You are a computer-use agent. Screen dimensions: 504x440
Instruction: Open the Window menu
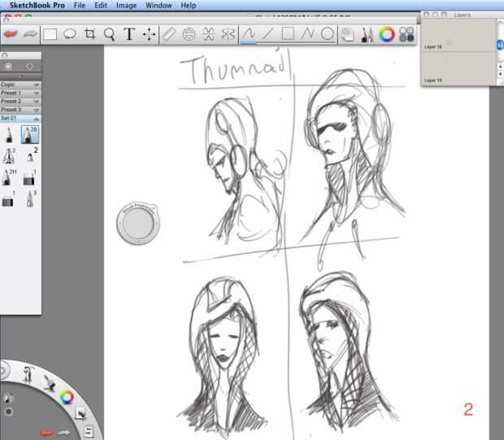pyautogui.click(x=159, y=6)
